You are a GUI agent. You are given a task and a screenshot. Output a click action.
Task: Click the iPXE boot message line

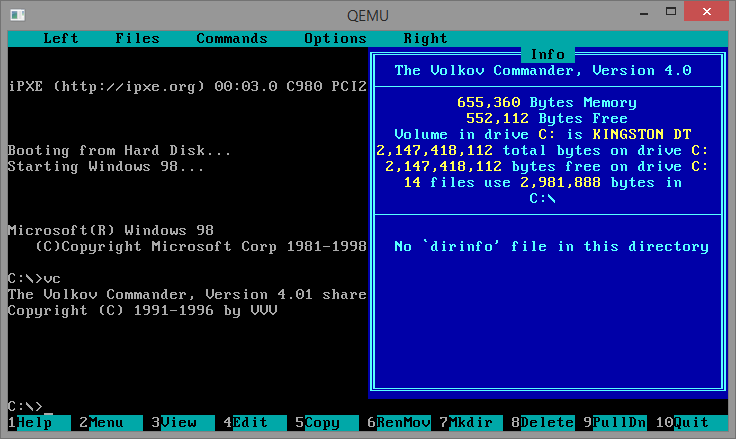click(187, 86)
